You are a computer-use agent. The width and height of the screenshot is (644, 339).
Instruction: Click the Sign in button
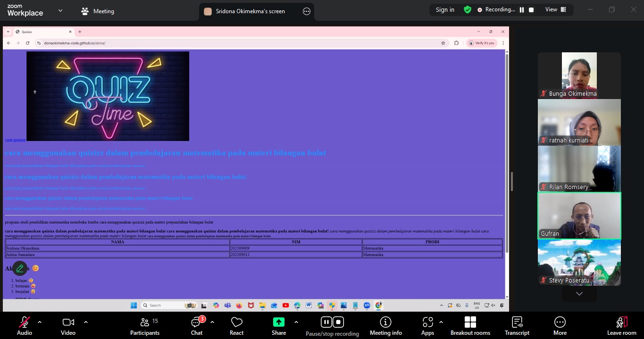pos(445,10)
